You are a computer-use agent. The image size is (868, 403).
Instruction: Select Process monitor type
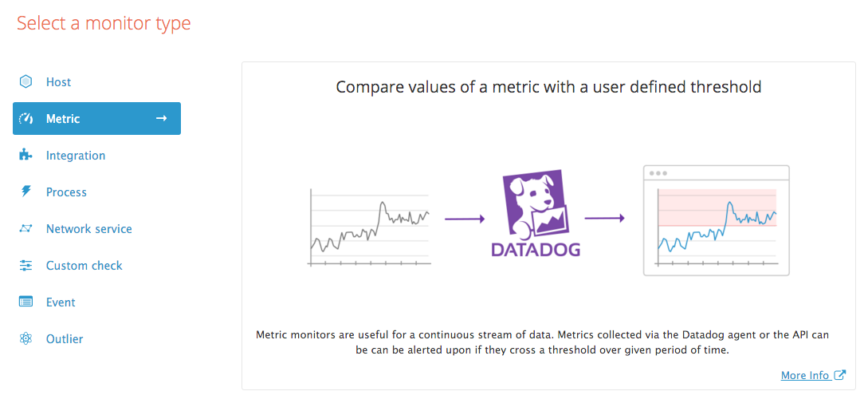66,192
